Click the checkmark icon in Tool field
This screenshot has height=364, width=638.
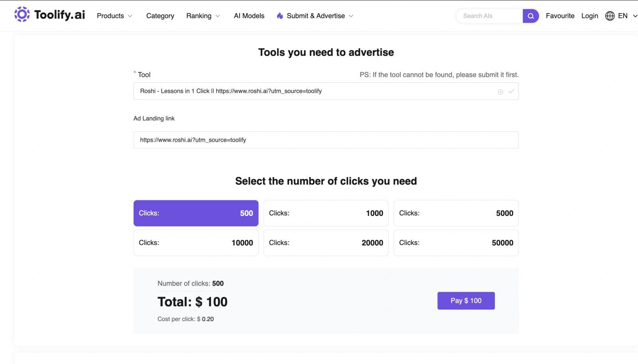pos(511,91)
